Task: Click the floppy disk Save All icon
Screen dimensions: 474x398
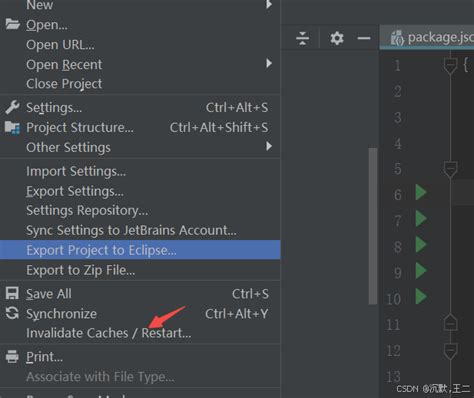Action: [x=12, y=294]
